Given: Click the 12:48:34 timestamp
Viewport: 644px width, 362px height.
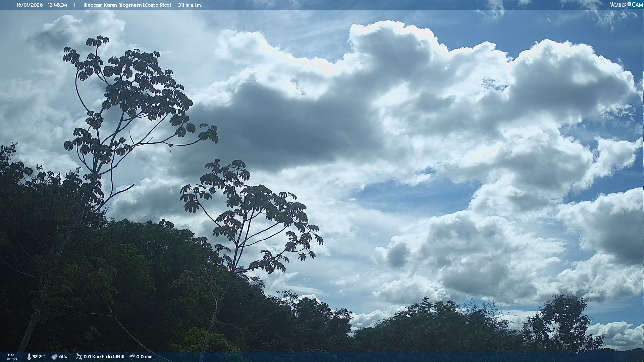Looking at the screenshot, I should point(57,5).
